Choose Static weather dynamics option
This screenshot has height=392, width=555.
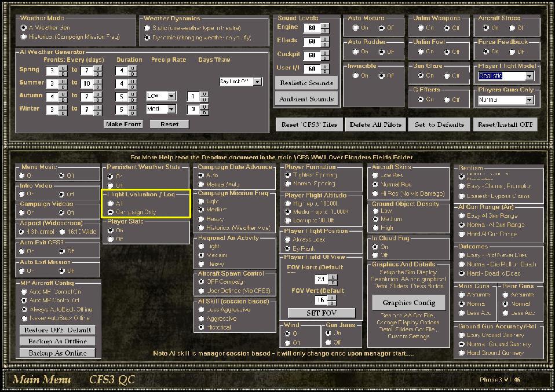(x=147, y=28)
